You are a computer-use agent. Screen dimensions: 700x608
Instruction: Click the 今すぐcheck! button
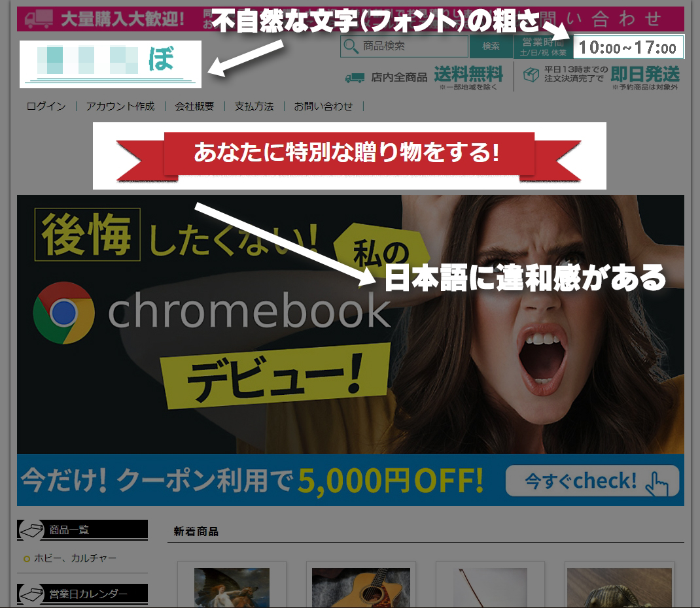pos(593,481)
